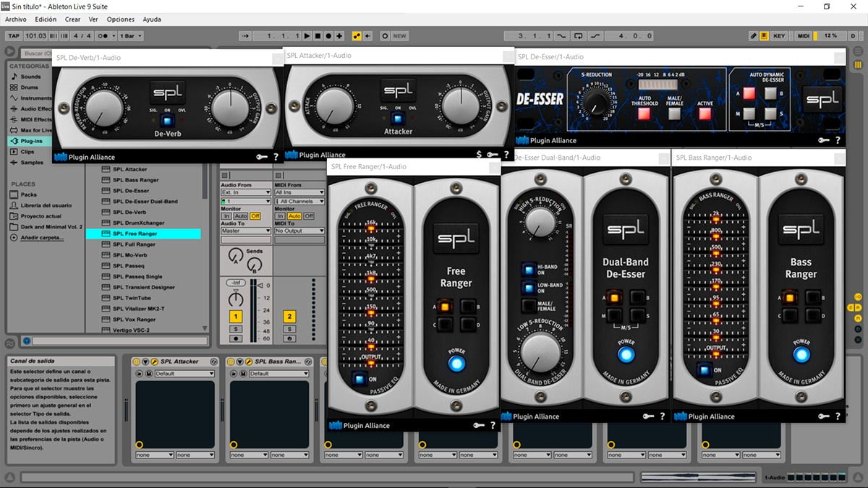Open Packs in Places
Viewport: 868px width, 488px height.
[28, 194]
